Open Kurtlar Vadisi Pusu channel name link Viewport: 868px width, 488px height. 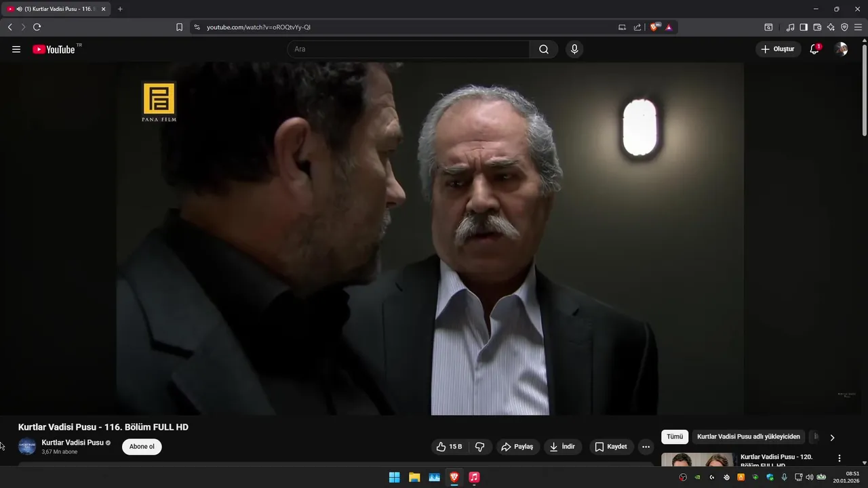click(73, 443)
